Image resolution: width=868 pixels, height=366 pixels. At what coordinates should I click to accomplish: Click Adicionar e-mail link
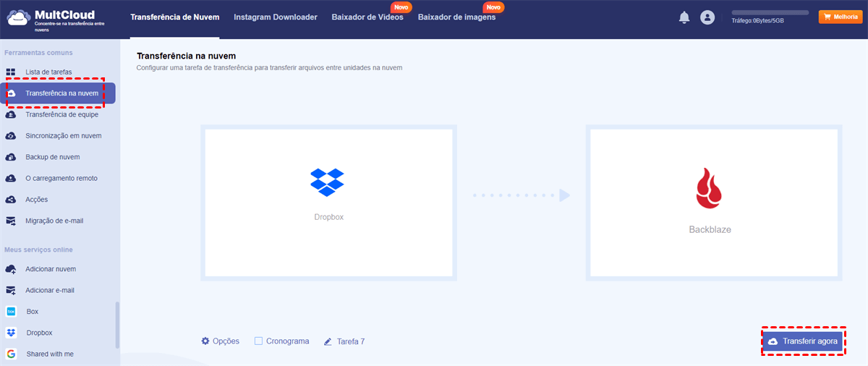pos(50,290)
